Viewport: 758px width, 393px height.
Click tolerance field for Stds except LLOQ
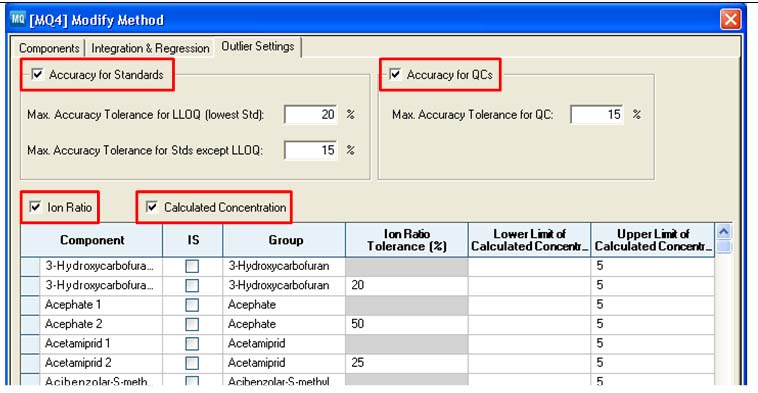coord(310,150)
